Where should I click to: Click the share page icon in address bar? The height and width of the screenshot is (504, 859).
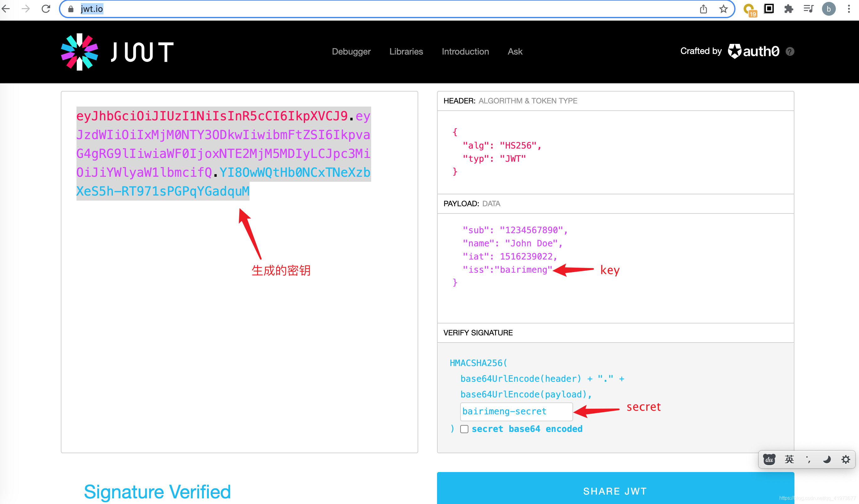703,9
